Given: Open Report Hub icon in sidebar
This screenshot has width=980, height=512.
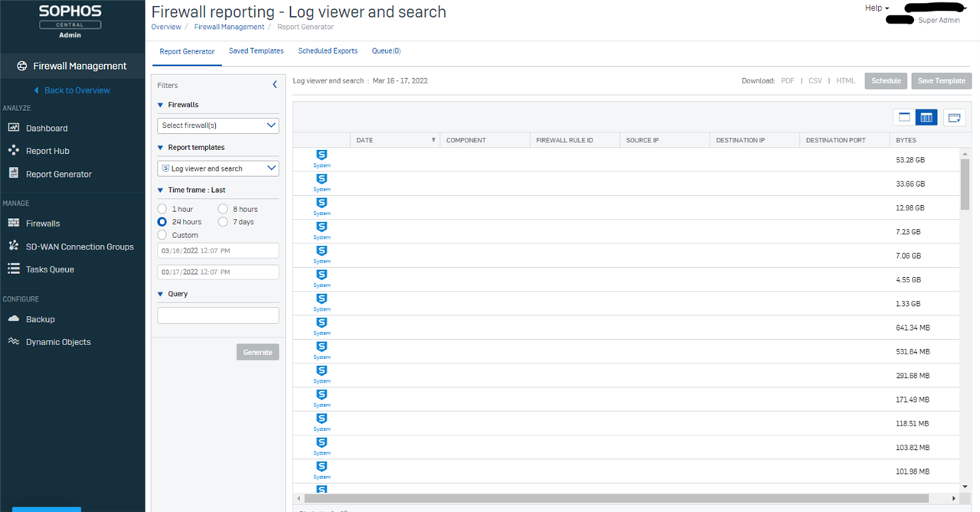Looking at the screenshot, I should pyautogui.click(x=13, y=151).
